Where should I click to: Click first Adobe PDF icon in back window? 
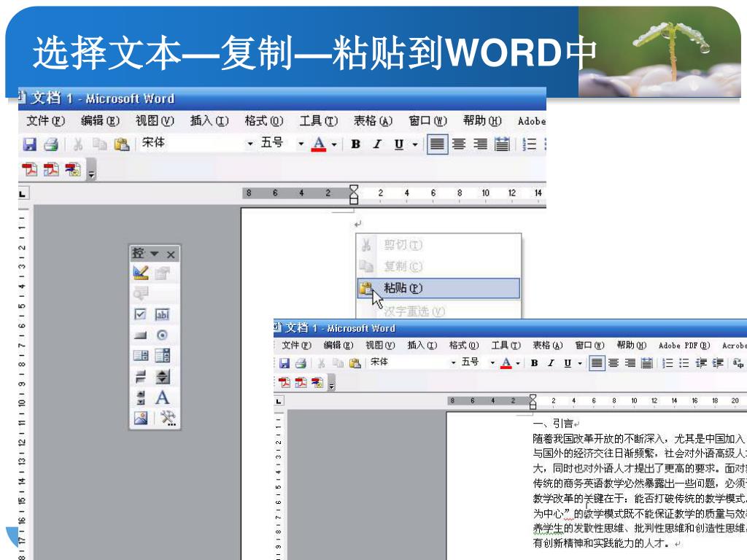click(x=29, y=169)
